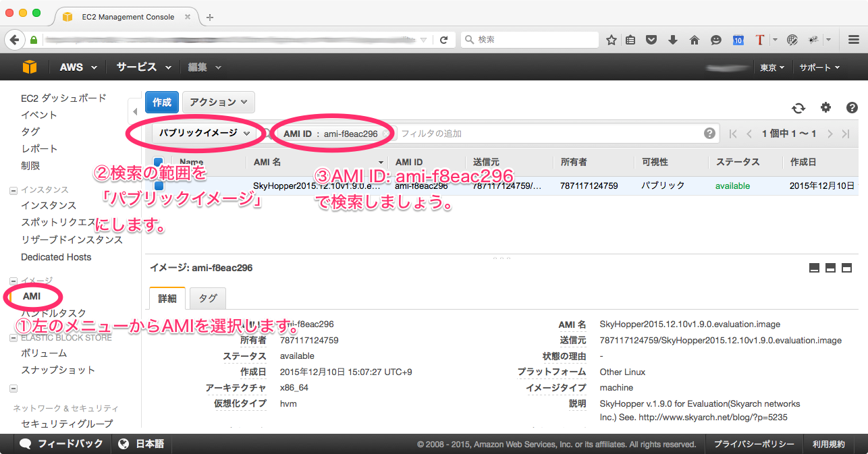
Task: Open the アクション dropdown
Action: (x=218, y=103)
